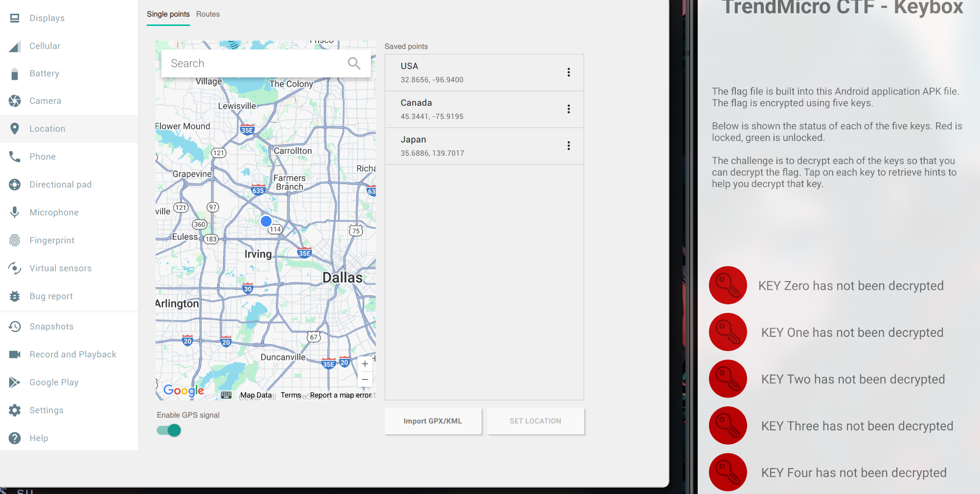This screenshot has width=980, height=494.
Task: Switch to the Single points tab
Action: click(168, 14)
